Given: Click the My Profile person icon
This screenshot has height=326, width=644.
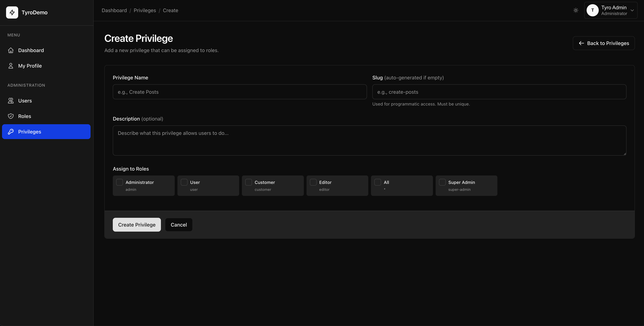Looking at the screenshot, I should 11,66.
